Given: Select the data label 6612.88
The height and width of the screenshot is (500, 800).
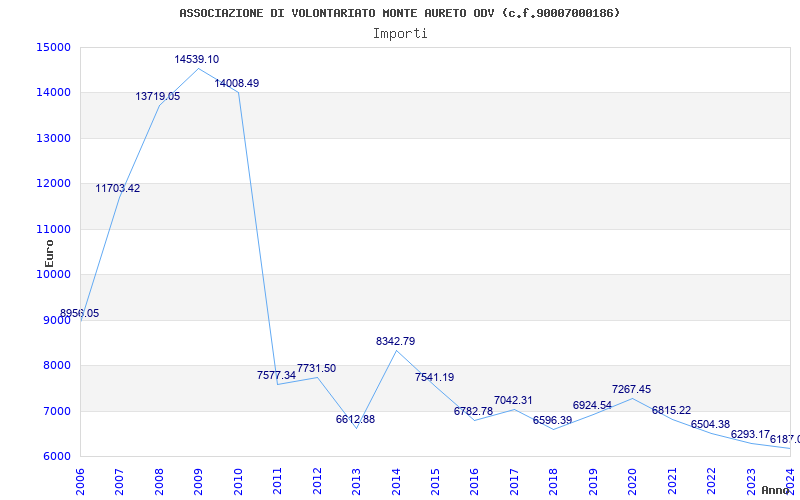Looking at the screenshot, I should [x=356, y=419].
